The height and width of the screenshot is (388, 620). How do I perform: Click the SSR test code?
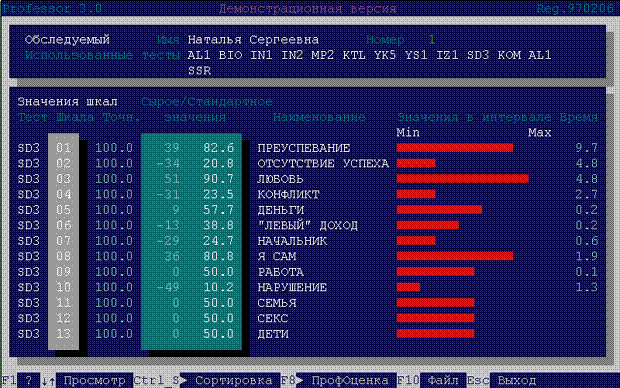click(199, 71)
